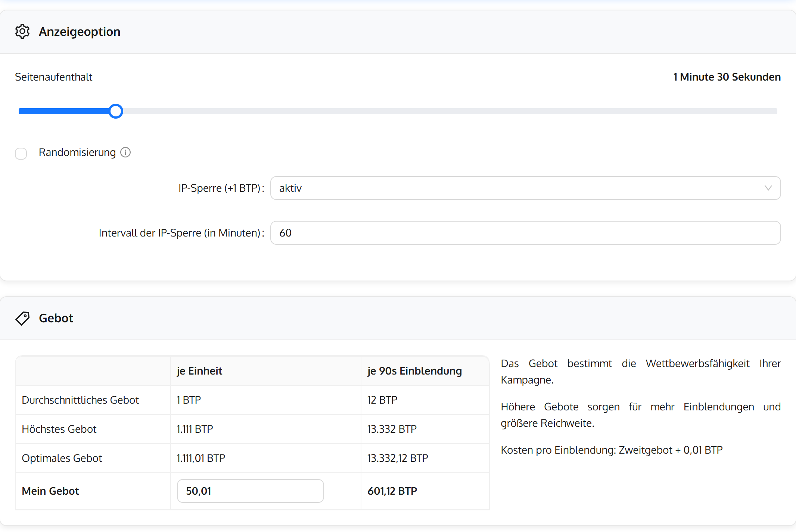Click the Anzeigeoption section heading
796x532 pixels.
pos(80,32)
